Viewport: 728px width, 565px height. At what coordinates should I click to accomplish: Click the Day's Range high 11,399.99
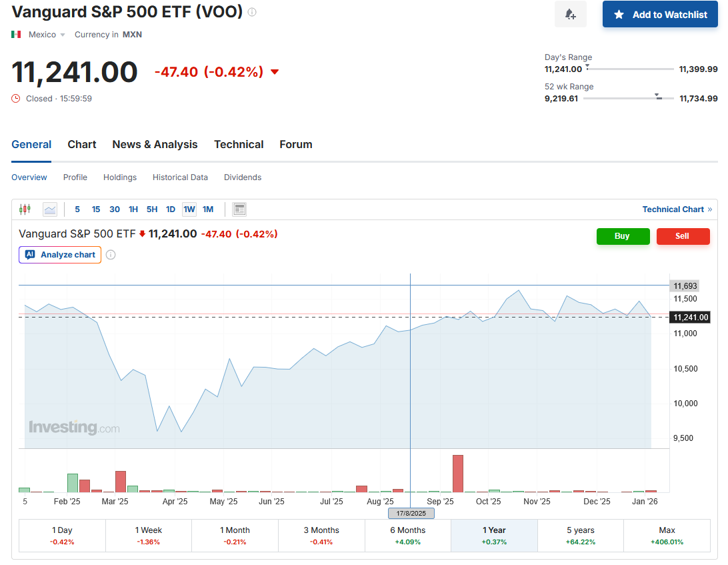(698, 69)
